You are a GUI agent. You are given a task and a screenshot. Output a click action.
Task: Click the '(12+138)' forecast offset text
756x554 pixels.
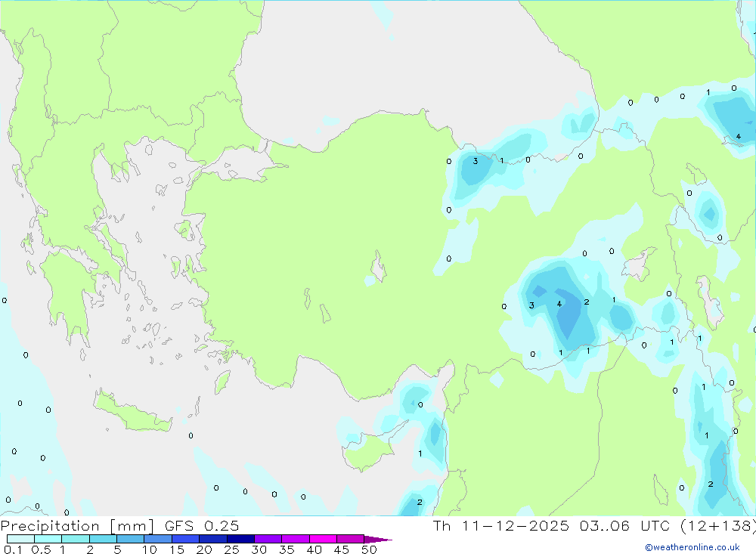click(x=718, y=525)
